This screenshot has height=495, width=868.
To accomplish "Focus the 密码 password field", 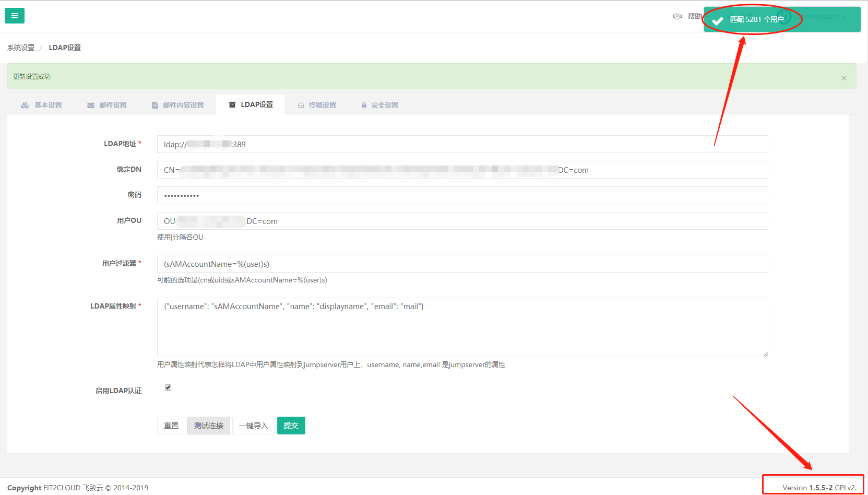I will pos(462,195).
